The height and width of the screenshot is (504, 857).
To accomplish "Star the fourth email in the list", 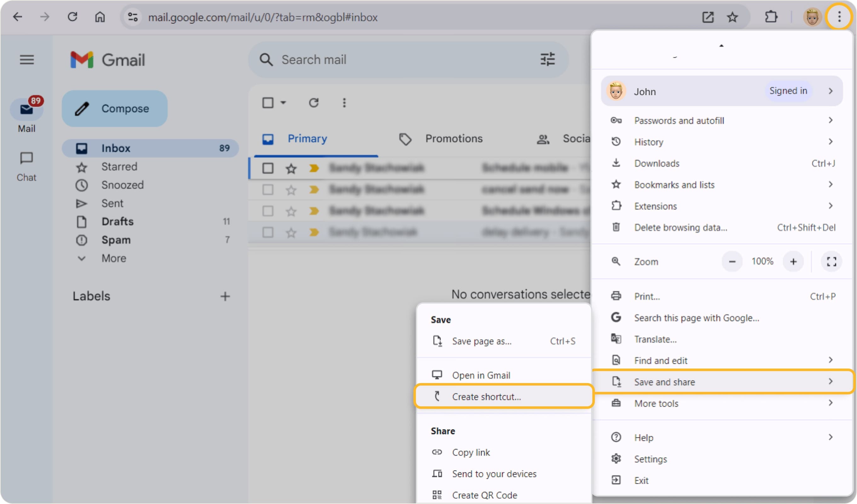I will [291, 232].
